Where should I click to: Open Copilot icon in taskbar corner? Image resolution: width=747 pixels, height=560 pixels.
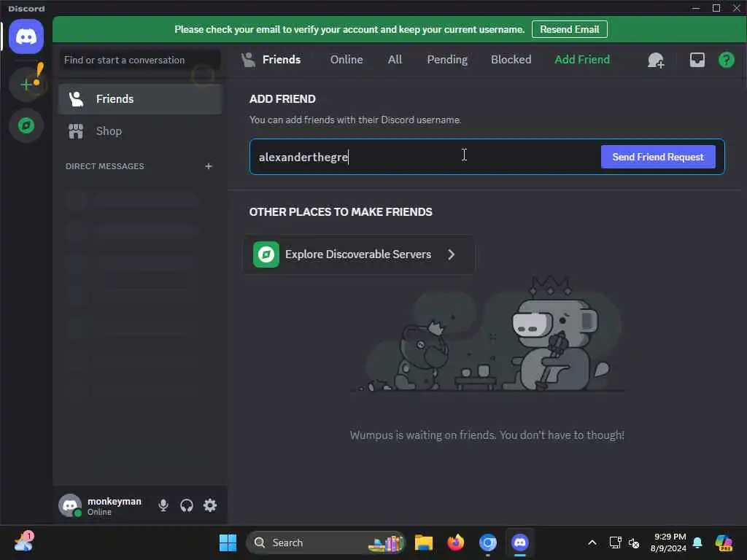click(723, 542)
